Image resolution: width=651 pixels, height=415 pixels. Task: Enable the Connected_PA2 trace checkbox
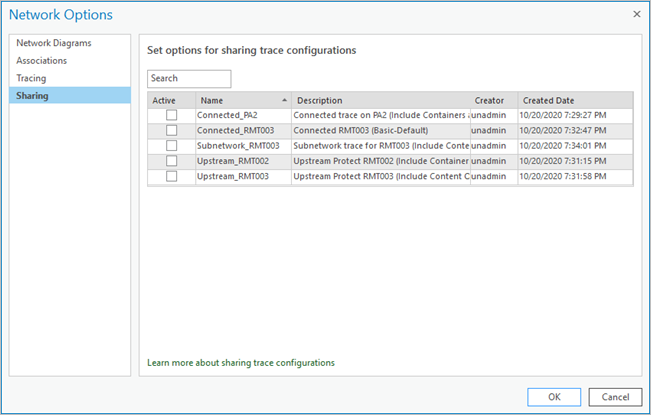click(171, 115)
